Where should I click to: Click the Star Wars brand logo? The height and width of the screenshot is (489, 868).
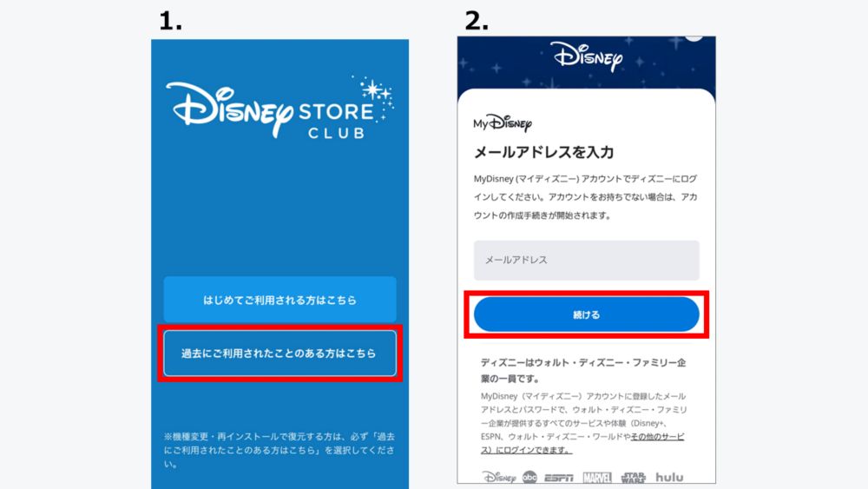click(x=633, y=478)
